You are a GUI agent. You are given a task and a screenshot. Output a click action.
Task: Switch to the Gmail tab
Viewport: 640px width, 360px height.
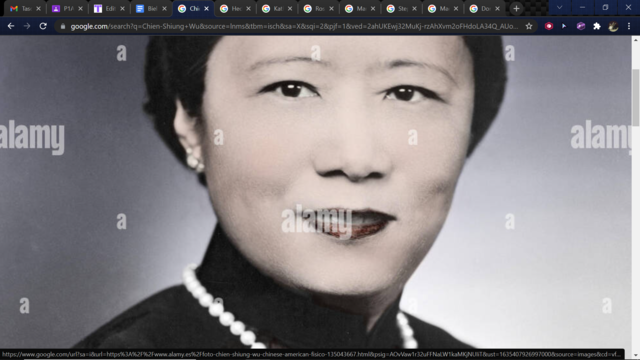(21, 9)
